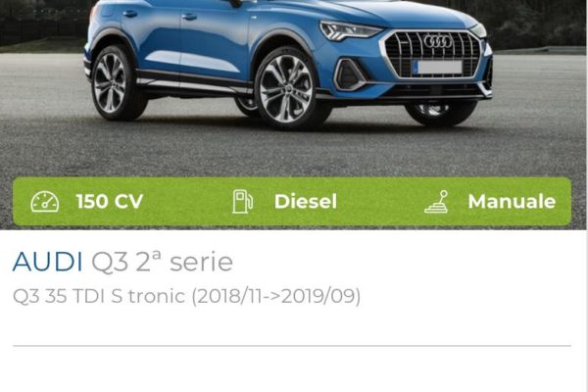Click the blurred license plate
This screenshot has width=588, height=392.
(439, 68)
